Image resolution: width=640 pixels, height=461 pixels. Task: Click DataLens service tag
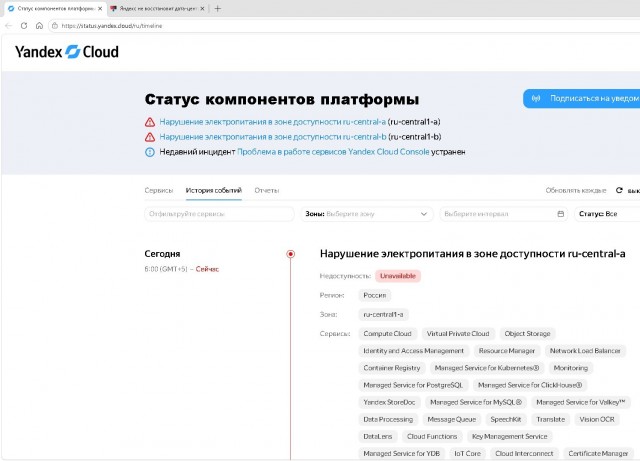[x=378, y=437]
